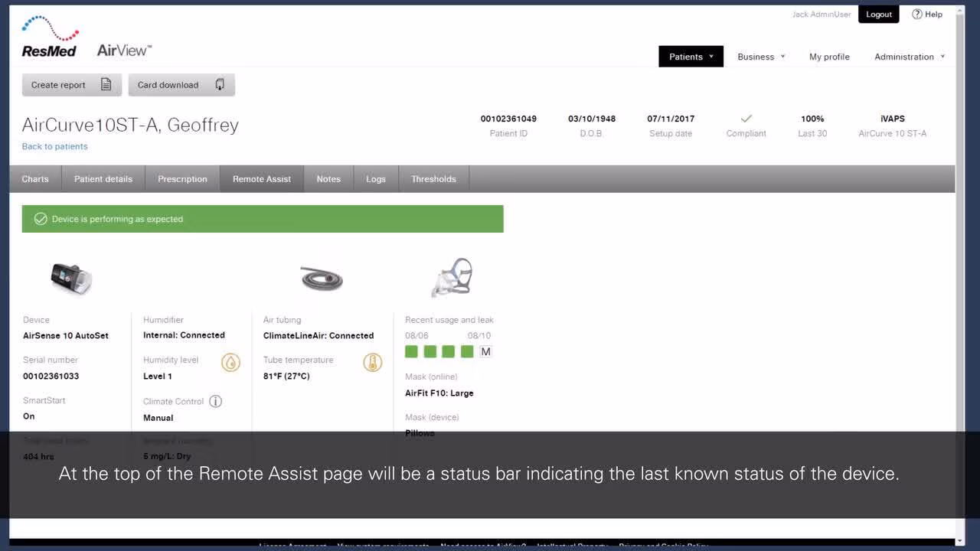The height and width of the screenshot is (551, 980).
Task: Switch to the Prescription tab
Action: click(x=182, y=179)
